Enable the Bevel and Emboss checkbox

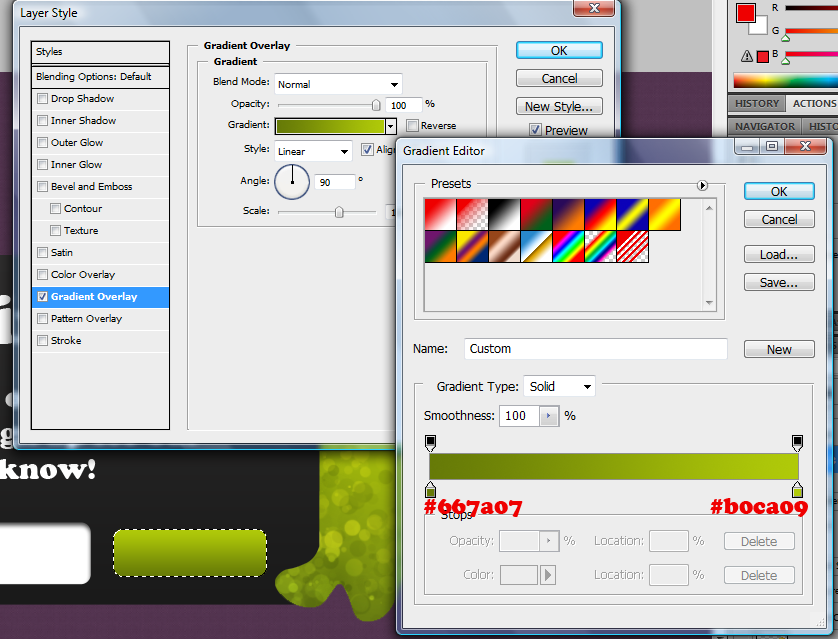coord(43,186)
